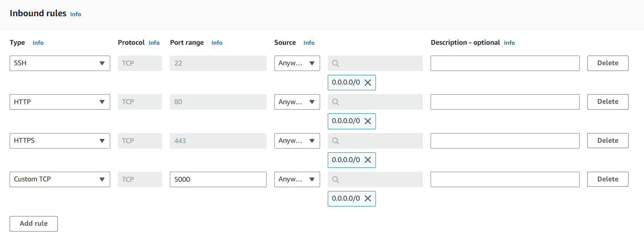Open the Custom TCP type dropdown

tap(60, 179)
